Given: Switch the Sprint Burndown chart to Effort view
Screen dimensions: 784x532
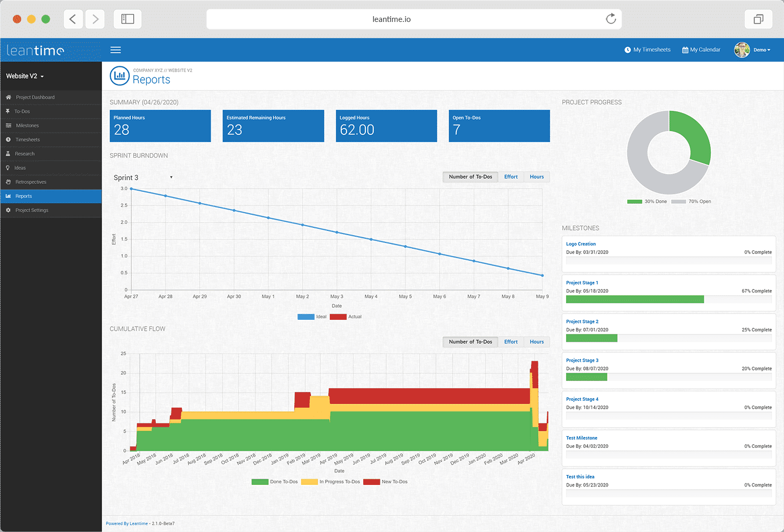Looking at the screenshot, I should (511, 177).
